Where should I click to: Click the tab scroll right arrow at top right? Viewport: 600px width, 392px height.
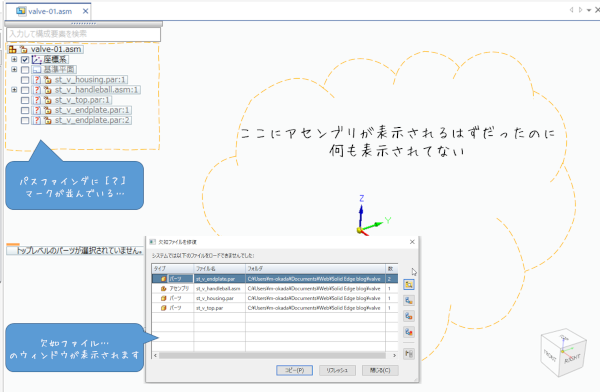(x=580, y=10)
